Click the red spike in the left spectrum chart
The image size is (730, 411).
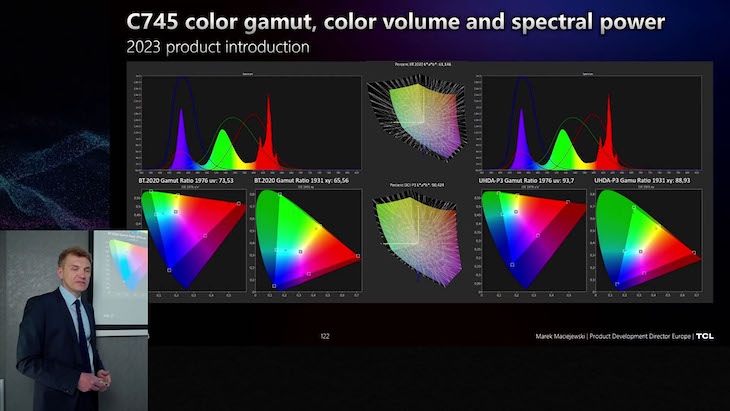269,133
